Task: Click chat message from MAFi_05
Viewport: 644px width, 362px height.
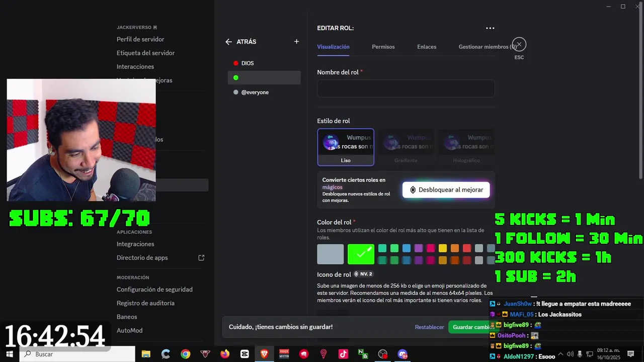Action: (x=535, y=314)
